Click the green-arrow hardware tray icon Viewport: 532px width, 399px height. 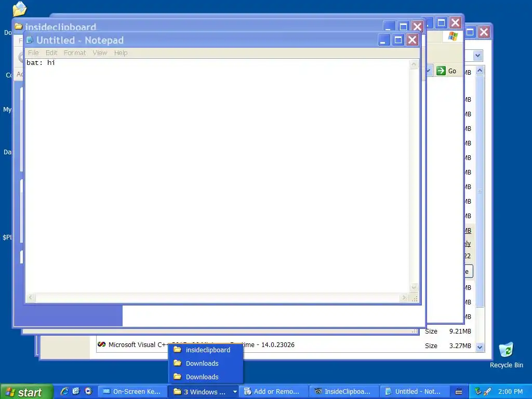478,391
